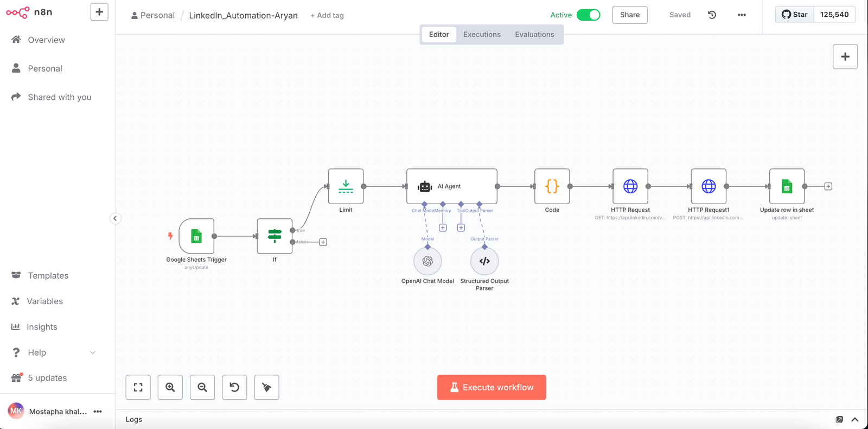The height and width of the screenshot is (429, 868).
Task: Select the HTTP Request1 POST node
Action: (x=709, y=186)
